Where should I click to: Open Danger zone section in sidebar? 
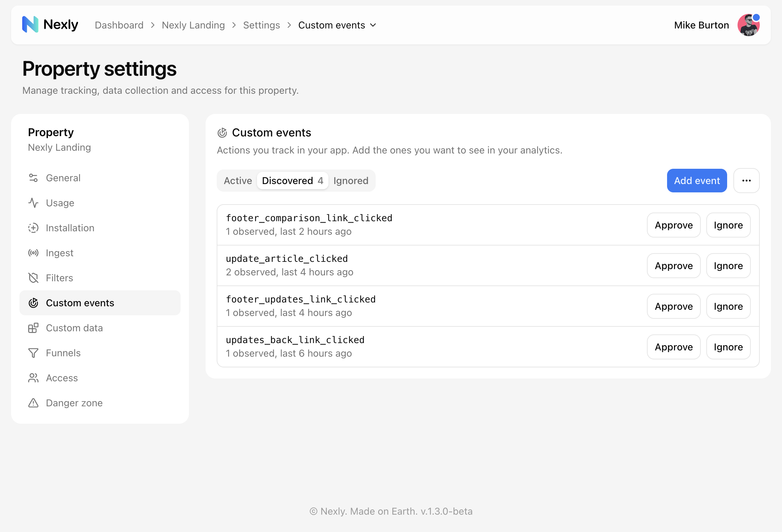tap(100, 403)
